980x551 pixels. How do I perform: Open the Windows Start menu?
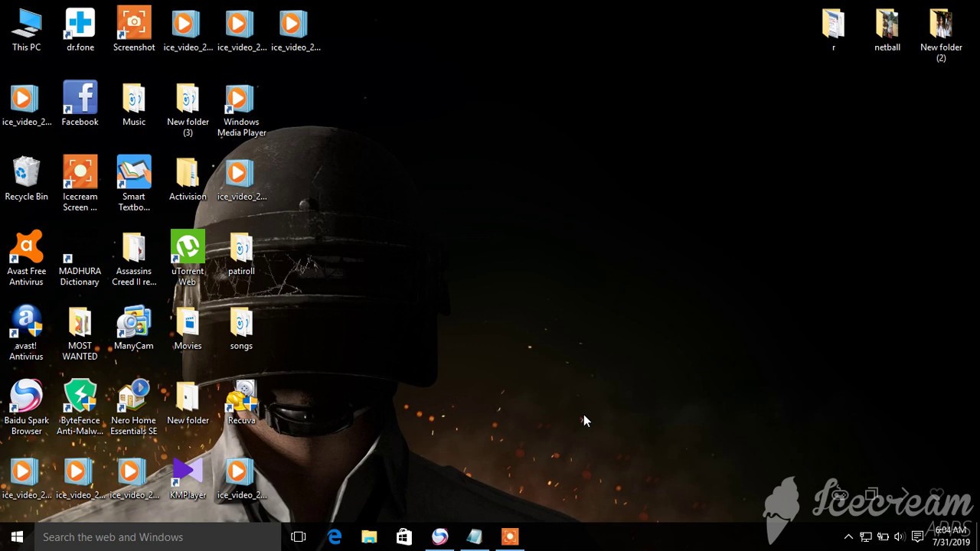click(17, 537)
